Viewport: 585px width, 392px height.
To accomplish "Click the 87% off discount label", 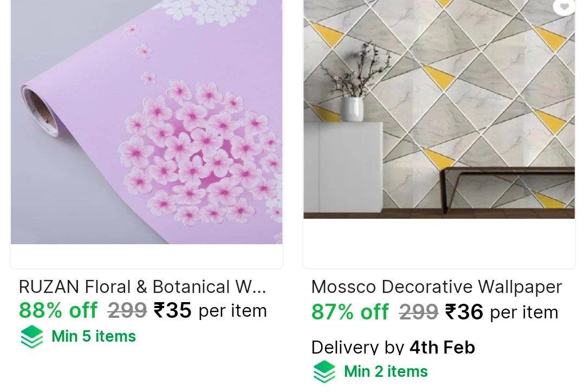I will point(350,312).
